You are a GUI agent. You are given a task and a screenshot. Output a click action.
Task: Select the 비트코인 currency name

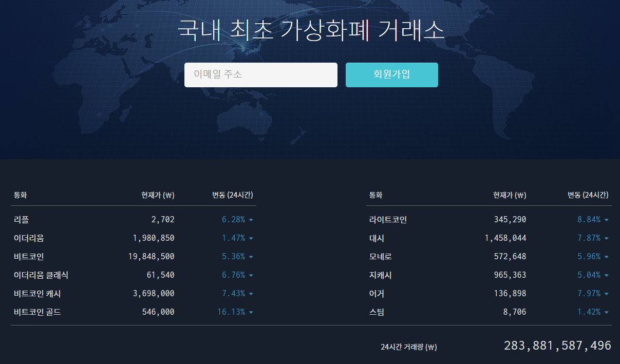pyautogui.click(x=29, y=257)
